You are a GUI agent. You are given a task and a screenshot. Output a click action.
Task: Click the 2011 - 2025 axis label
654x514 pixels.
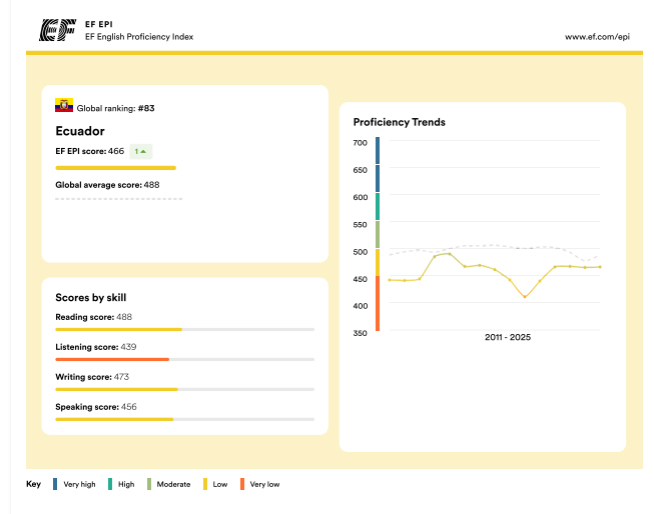pos(507,337)
